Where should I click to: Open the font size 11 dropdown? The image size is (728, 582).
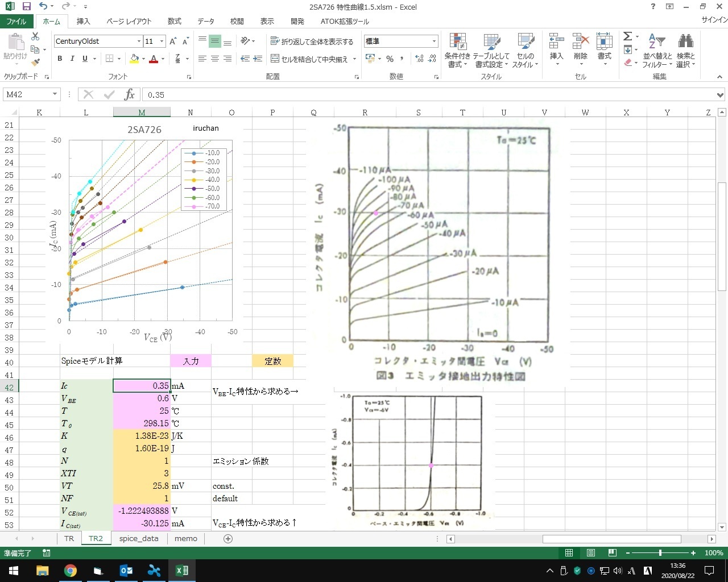pyautogui.click(x=162, y=41)
